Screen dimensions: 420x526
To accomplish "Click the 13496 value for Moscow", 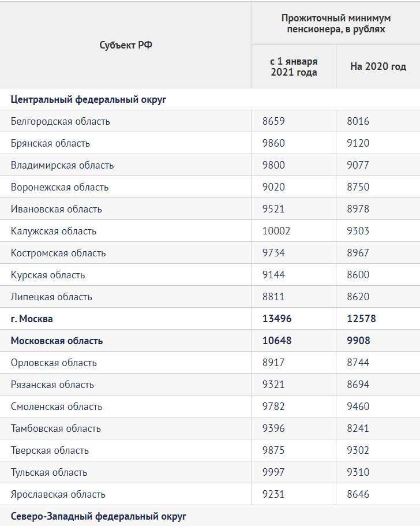I will click(277, 319).
